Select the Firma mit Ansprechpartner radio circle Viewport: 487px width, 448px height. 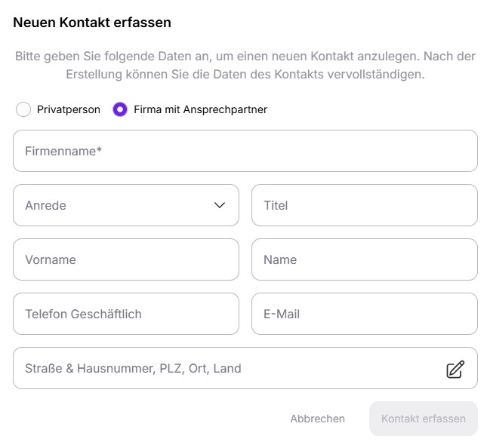point(120,109)
